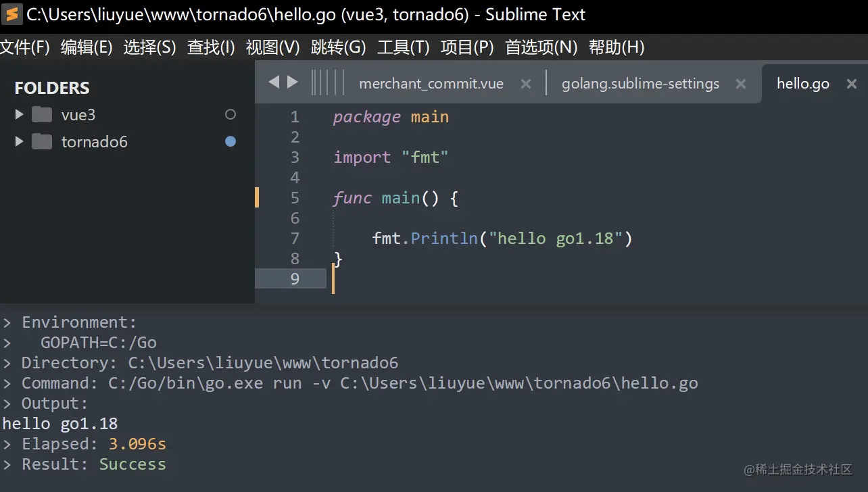Close the merchant_commit.vue tab

(x=525, y=84)
